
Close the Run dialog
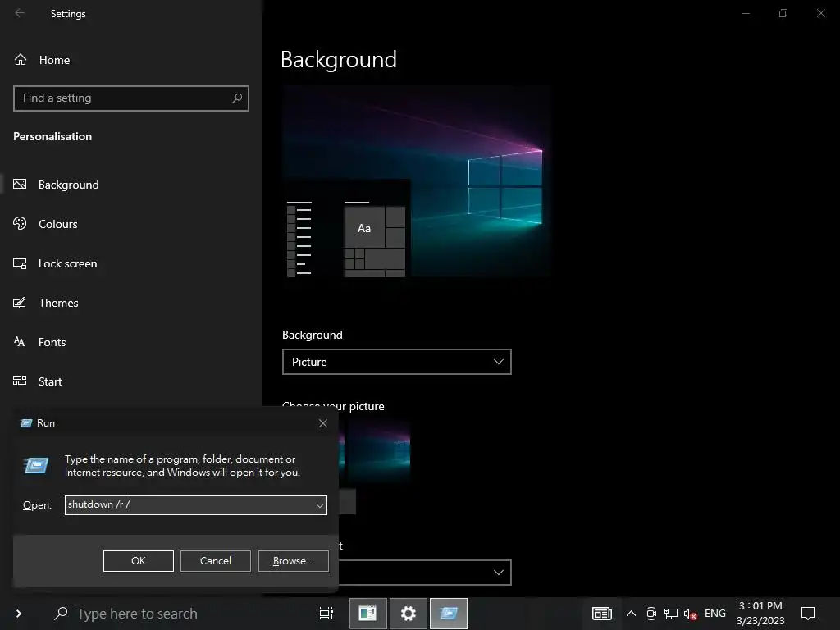[x=323, y=423]
